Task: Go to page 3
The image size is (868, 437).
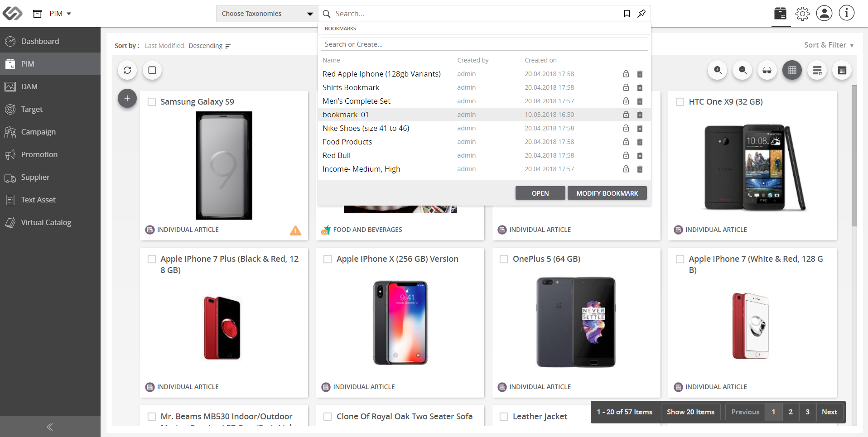Action: click(x=807, y=412)
